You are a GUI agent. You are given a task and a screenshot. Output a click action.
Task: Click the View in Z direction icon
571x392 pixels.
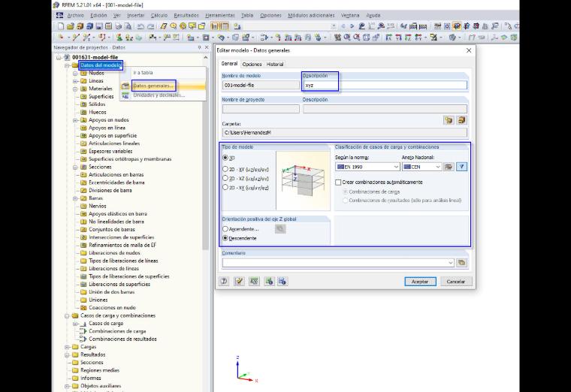(408, 37)
